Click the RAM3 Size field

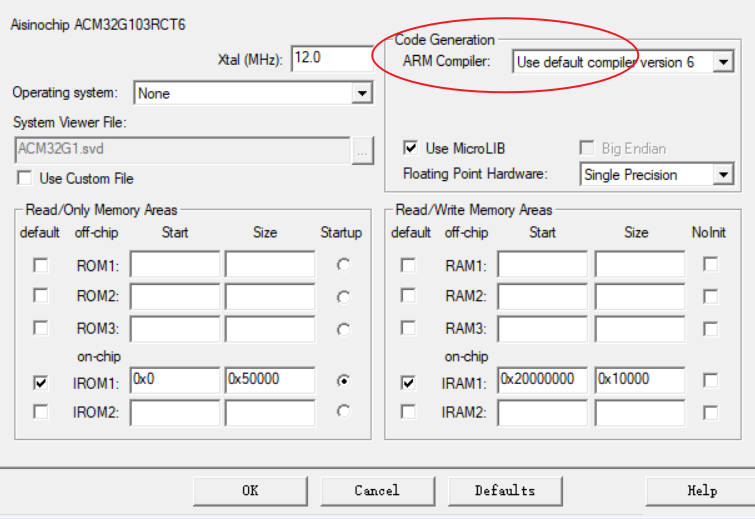(x=640, y=329)
